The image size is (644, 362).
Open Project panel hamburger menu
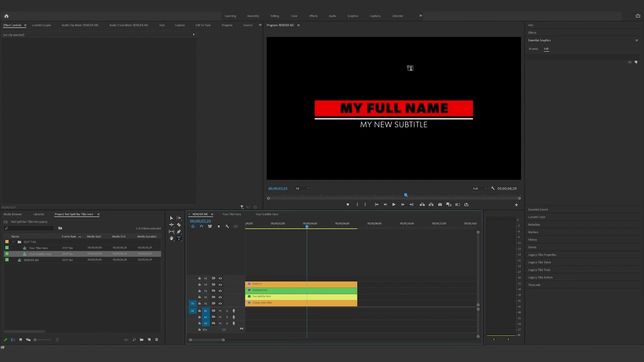pyautogui.click(x=98, y=214)
